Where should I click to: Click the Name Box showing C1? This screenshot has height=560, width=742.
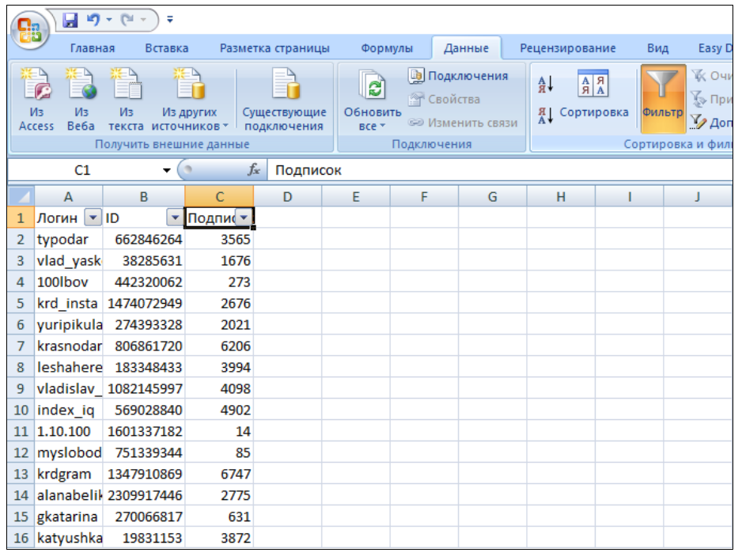(83, 170)
